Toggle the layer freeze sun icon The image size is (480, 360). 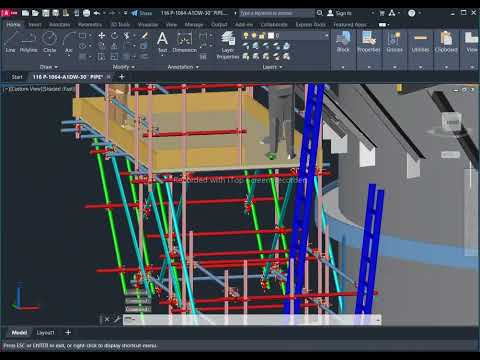click(x=254, y=35)
